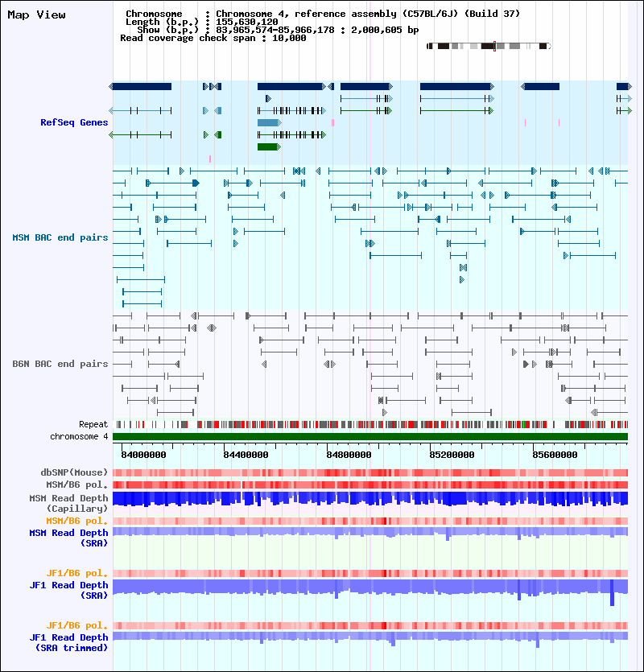
Task: Open the MSM Read Depth (SRA) label
Action: point(68,538)
